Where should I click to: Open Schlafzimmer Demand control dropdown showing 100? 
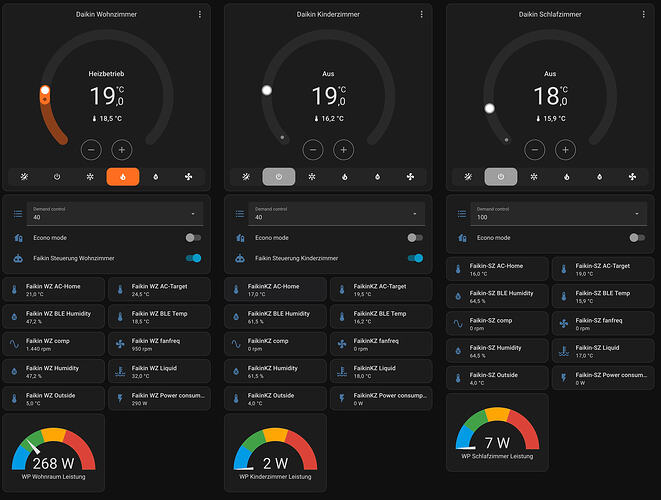click(x=559, y=213)
